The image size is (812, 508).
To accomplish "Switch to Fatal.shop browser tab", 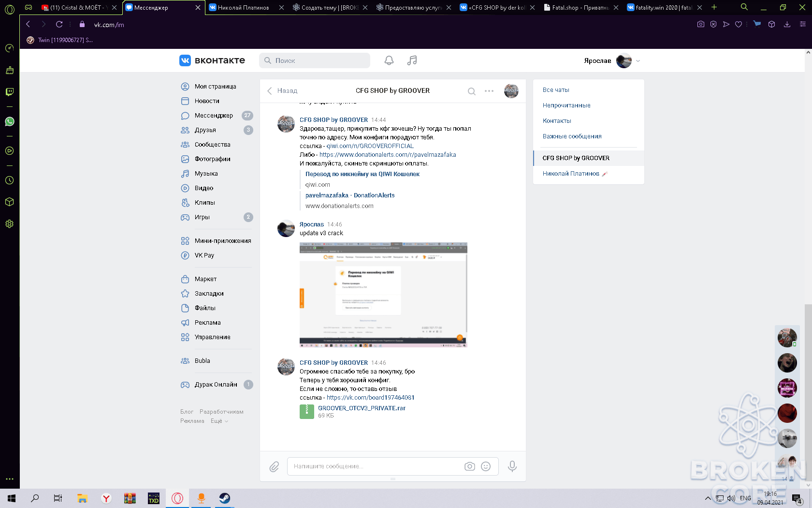I will 580,7.
